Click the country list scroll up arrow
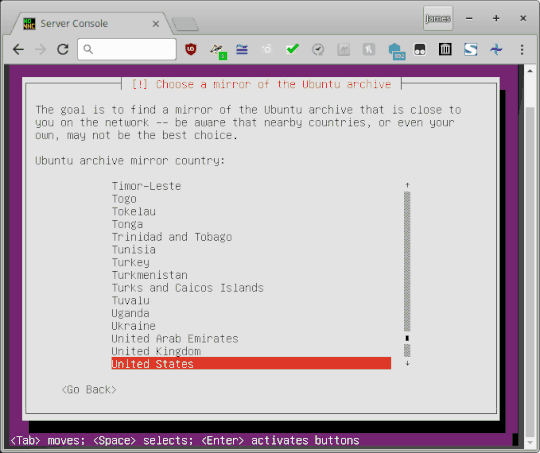 407,185
